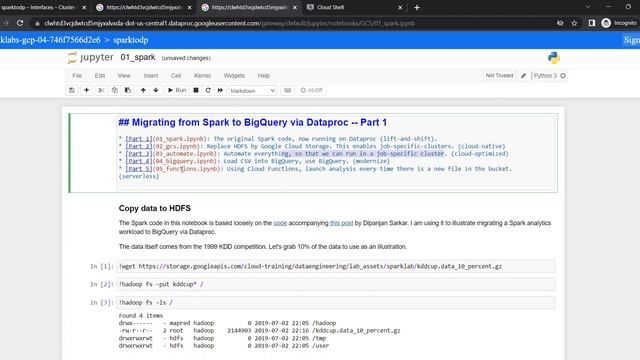The width and height of the screenshot is (640, 360).
Task: Click the nbdiff button
Action: tap(311, 90)
